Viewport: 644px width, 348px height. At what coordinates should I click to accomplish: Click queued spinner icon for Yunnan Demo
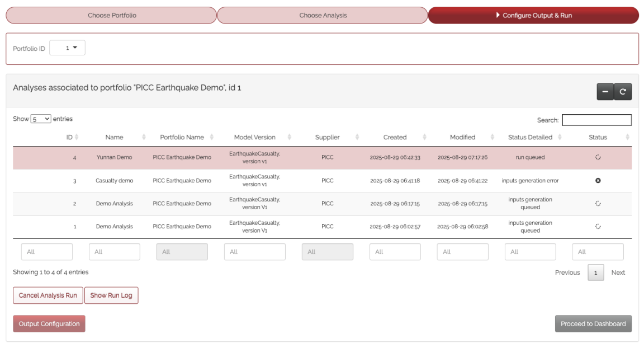[598, 157]
